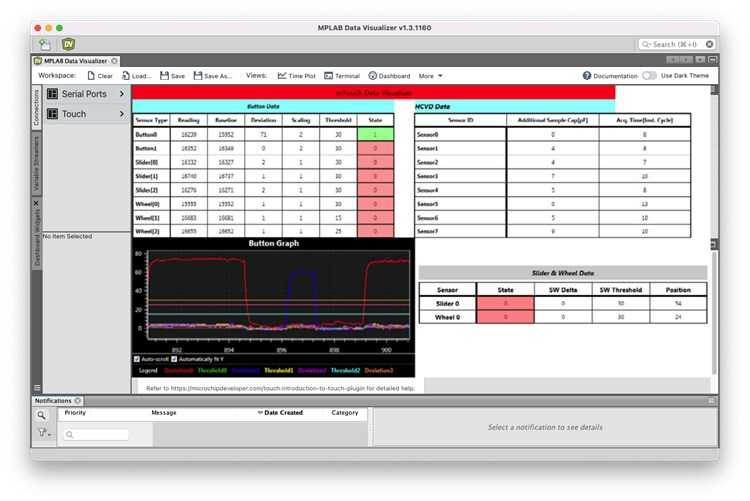Click the Threshold column header in Button Data
Image resolution: width=750 pixels, height=501 pixels.
click(338, 120)
